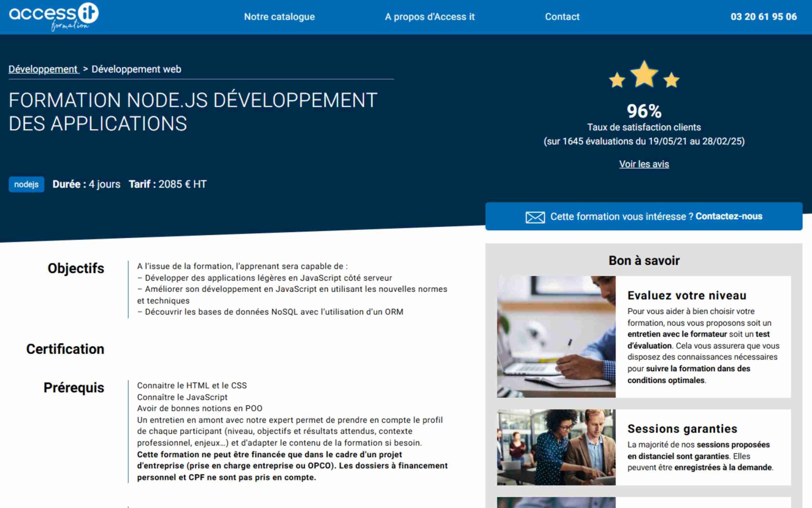Click the large center gold star
Image resolution: width=812 pixels, height=508 pixels.
pos(644,74)
